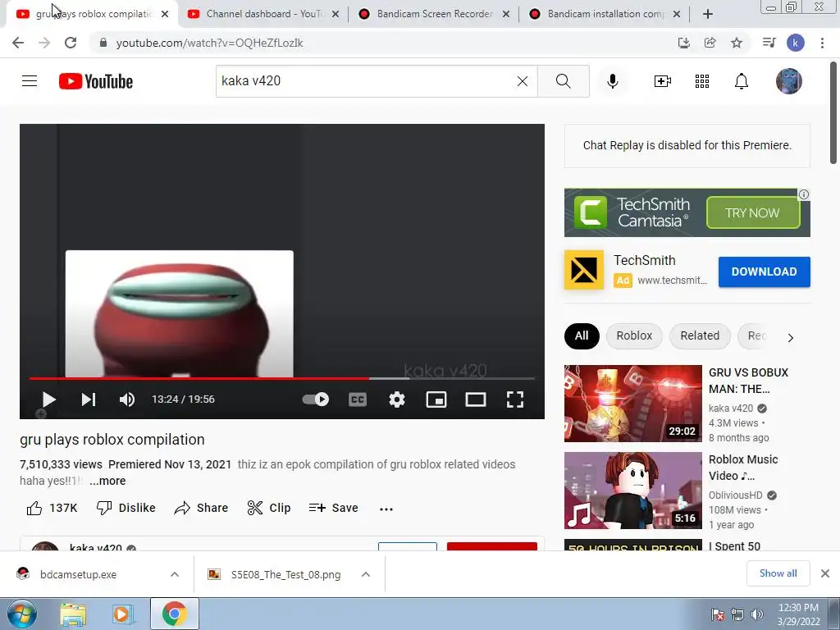
Task: Switch to Bandicam Screen Recorder tab
Action: pos(433,14)
